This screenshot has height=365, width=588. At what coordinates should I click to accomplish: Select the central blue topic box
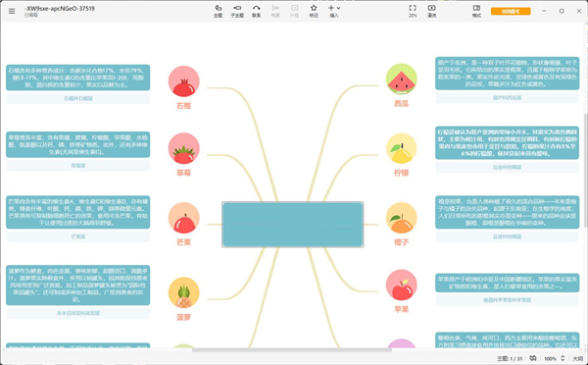click(x=292, y=224)
